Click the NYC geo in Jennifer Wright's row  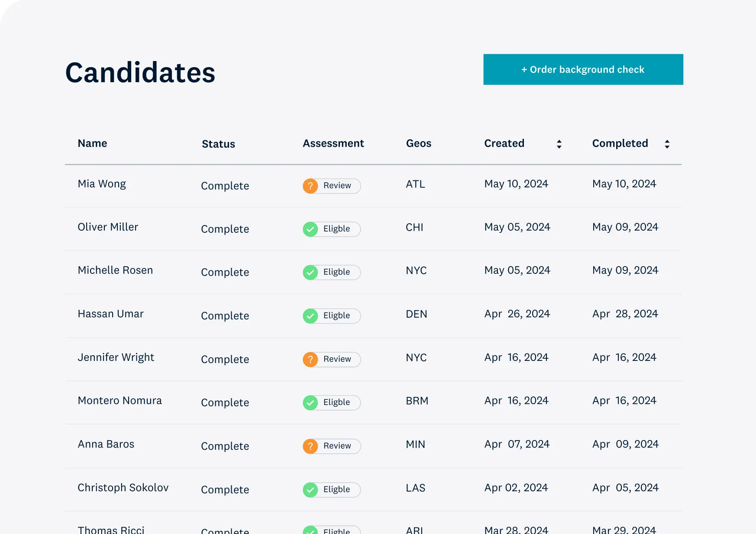point(416,358)
